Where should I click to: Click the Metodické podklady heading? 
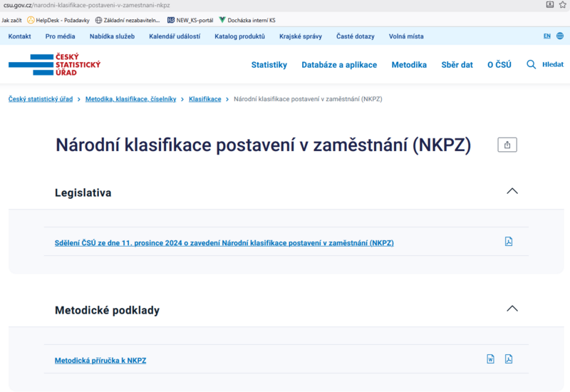pos(108,310)
